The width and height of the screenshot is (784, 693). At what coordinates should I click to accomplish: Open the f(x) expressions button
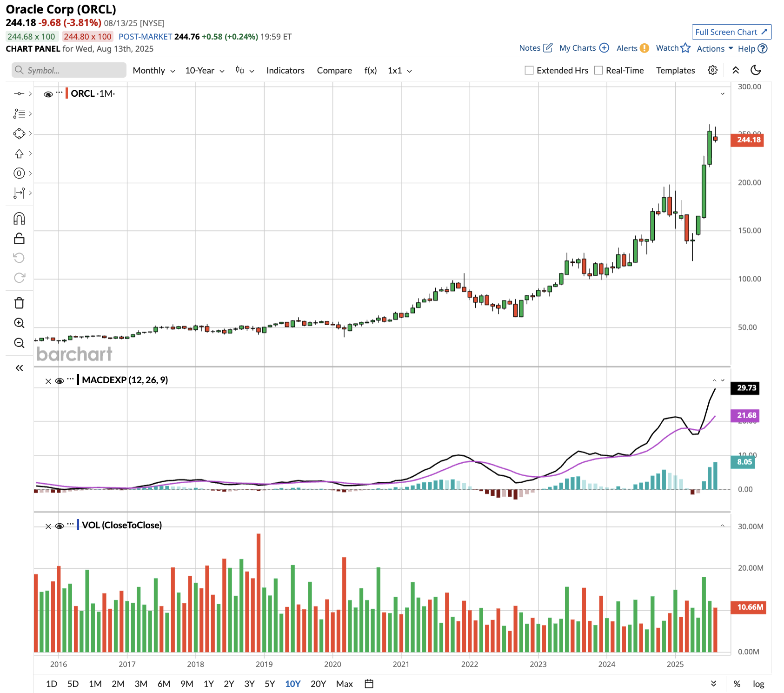pos(370,70)
